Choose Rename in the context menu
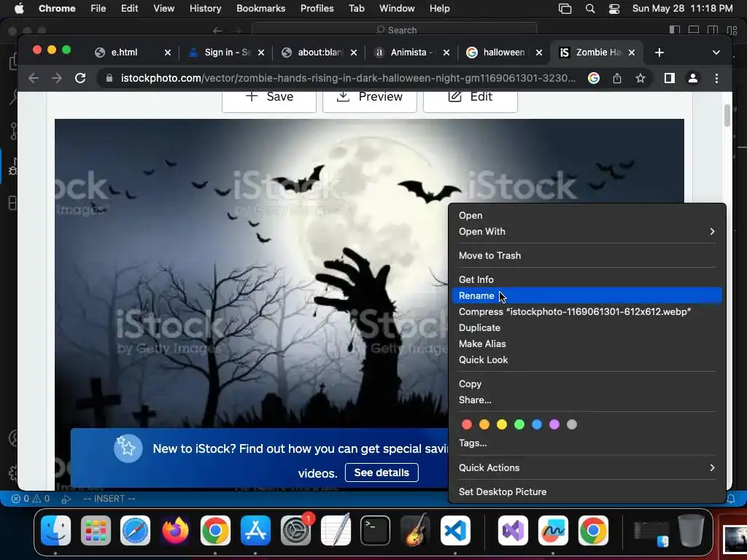Image resolution: width=747 pixels, height=560 pixels. [x=587, y=296]
